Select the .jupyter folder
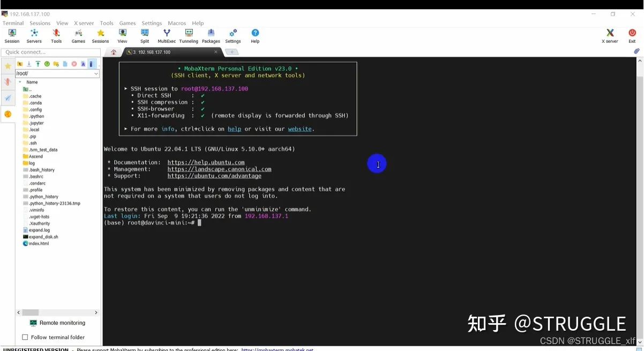 click(33, 123)
